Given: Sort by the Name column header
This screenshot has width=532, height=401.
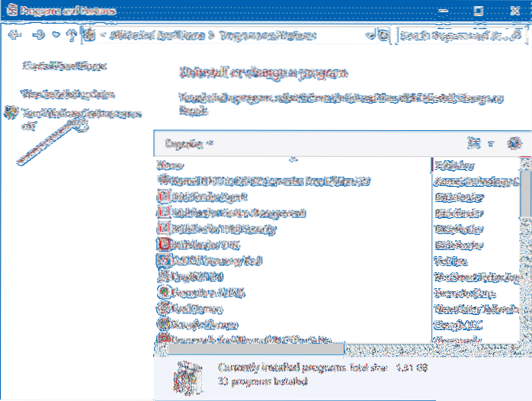Looking at the screenshot, I should click(170, 165).
